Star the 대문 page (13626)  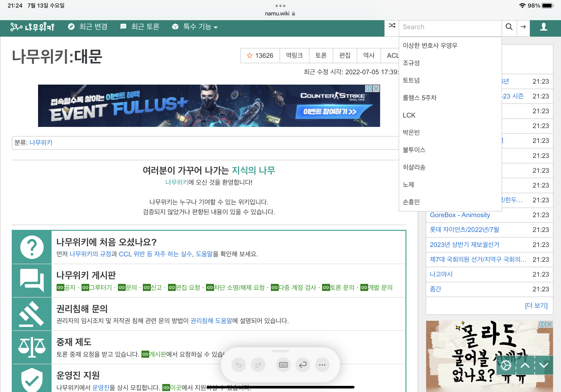(260, 56)
